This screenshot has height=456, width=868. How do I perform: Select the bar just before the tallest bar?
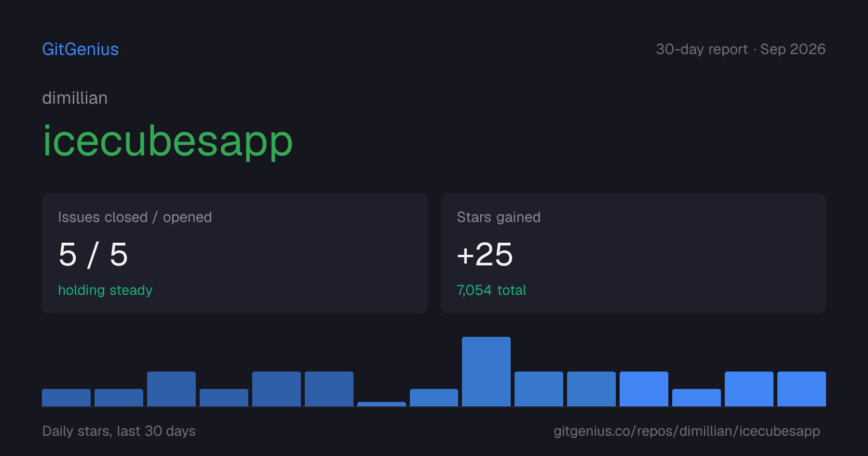pos(434,398)
